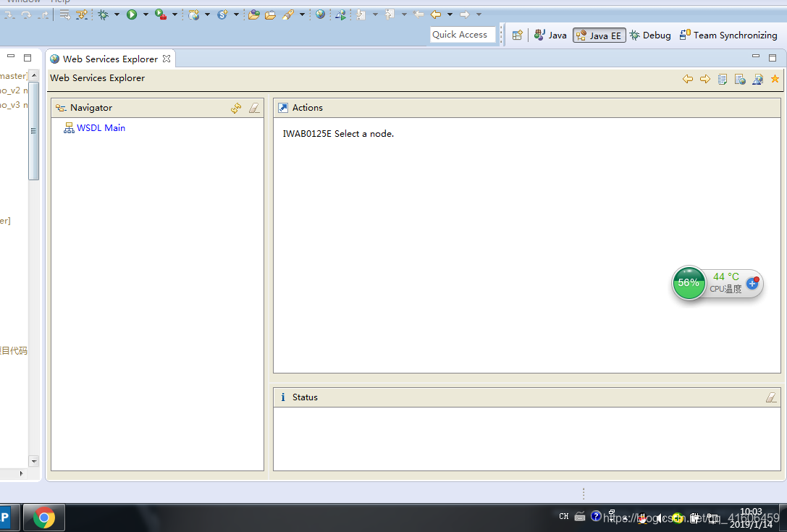Expand the Back history dropdown arrow
Viewport: 787px width, 532px height.
coord(450,14)
